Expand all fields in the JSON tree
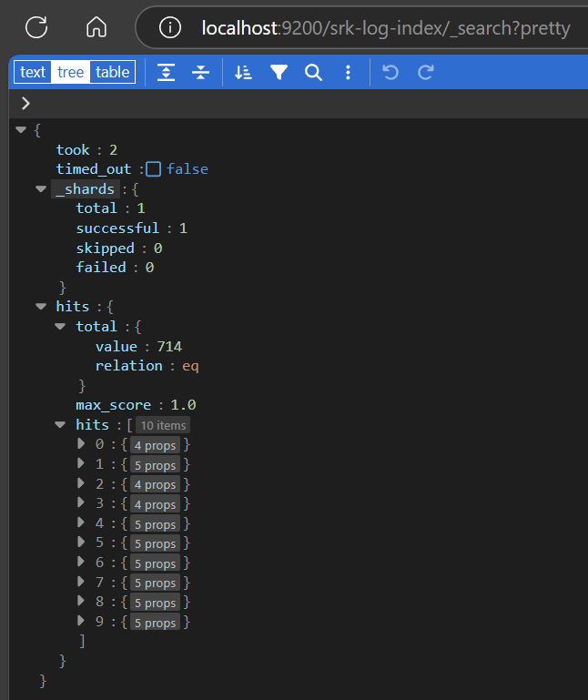Image resolution: width=588 pixels, height=700 pixels. [x=166, y=73]
